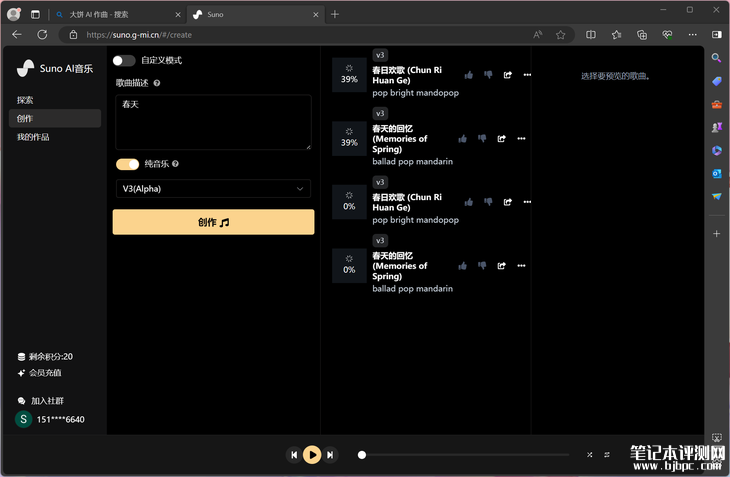Screen dimensions: 730x477
Task: Toggle shuffle mode in player bar
Action: (x=589, y=455)
